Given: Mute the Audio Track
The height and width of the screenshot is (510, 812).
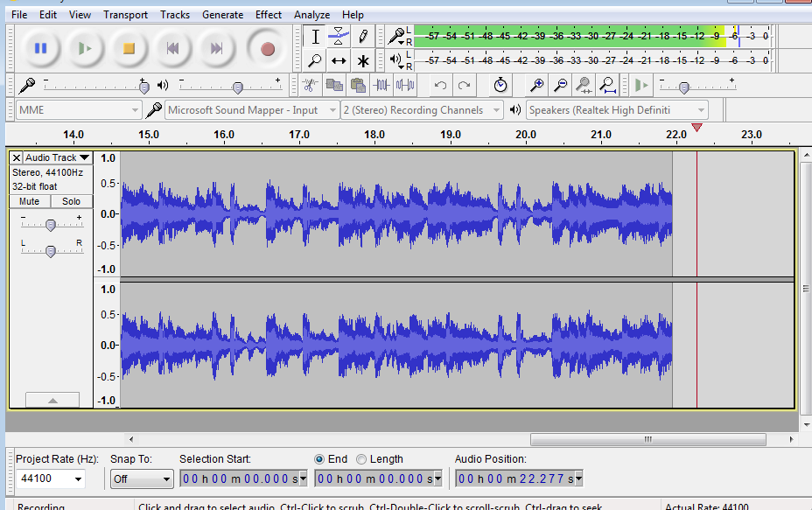Looking at the screenshot, I should (x=30, y=201).
